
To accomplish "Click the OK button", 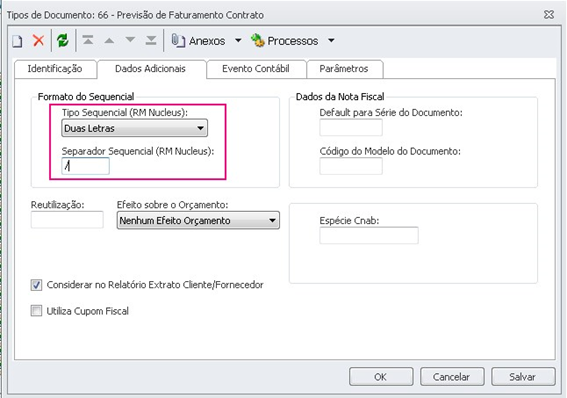I will (x=381, y=377).
